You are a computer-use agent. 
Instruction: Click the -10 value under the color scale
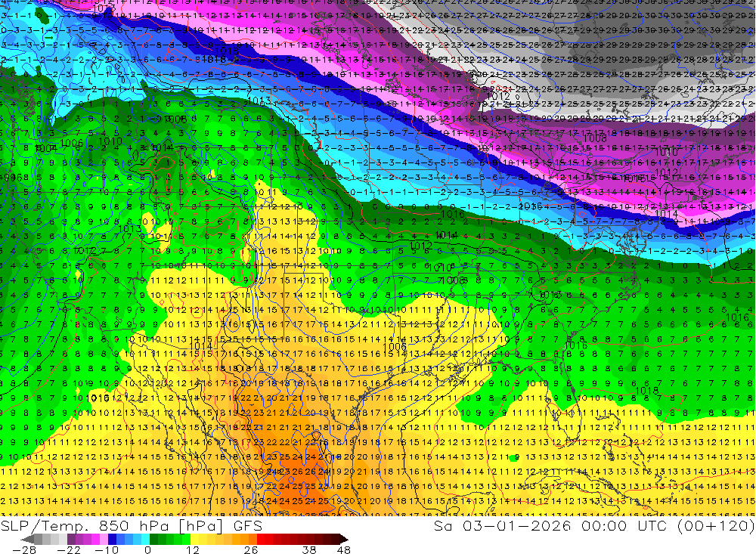coord(107,549)
